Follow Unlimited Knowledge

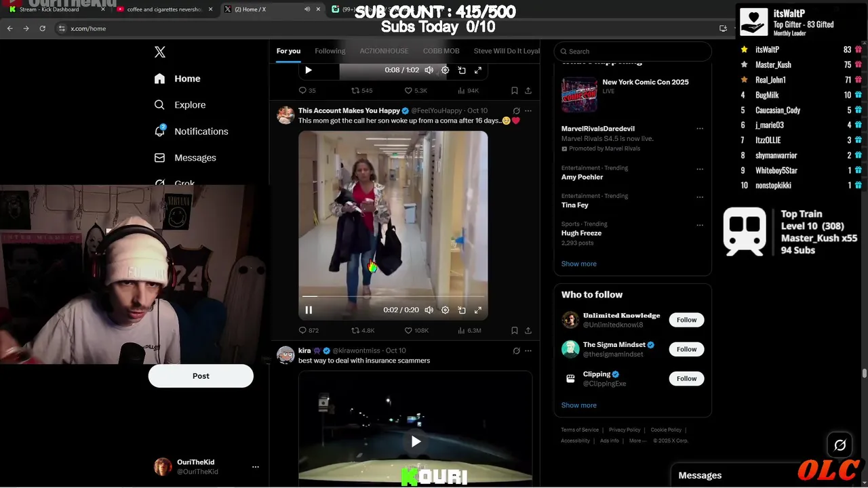[x=686, y=320]
